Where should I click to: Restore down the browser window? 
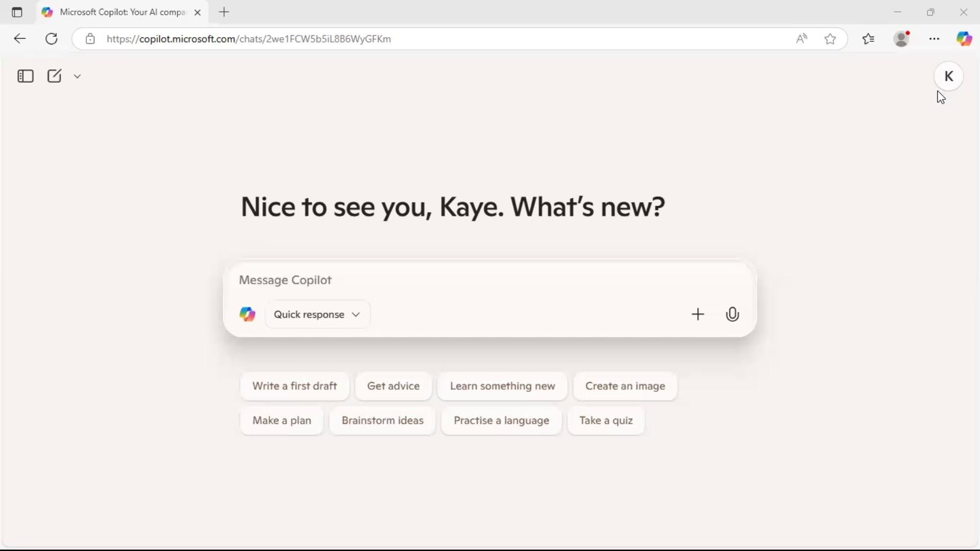click(x=930, y=12)
